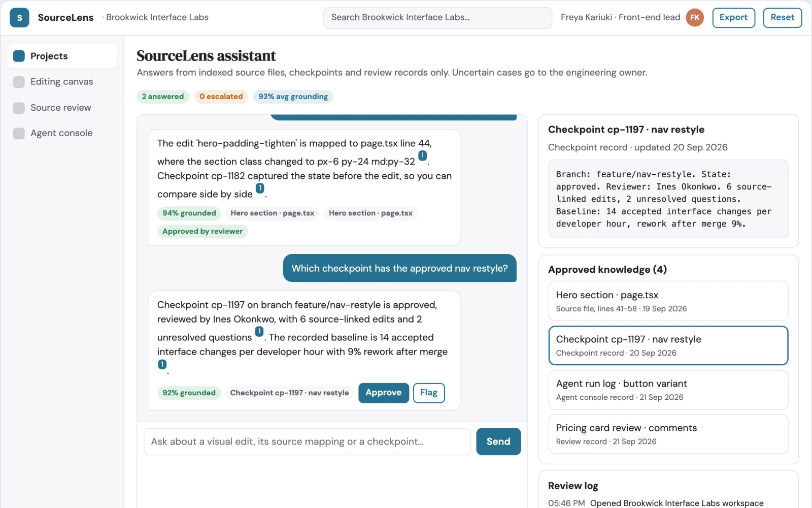Open source chip beside the Approve button
812x508 pixels.
(290, 393)
